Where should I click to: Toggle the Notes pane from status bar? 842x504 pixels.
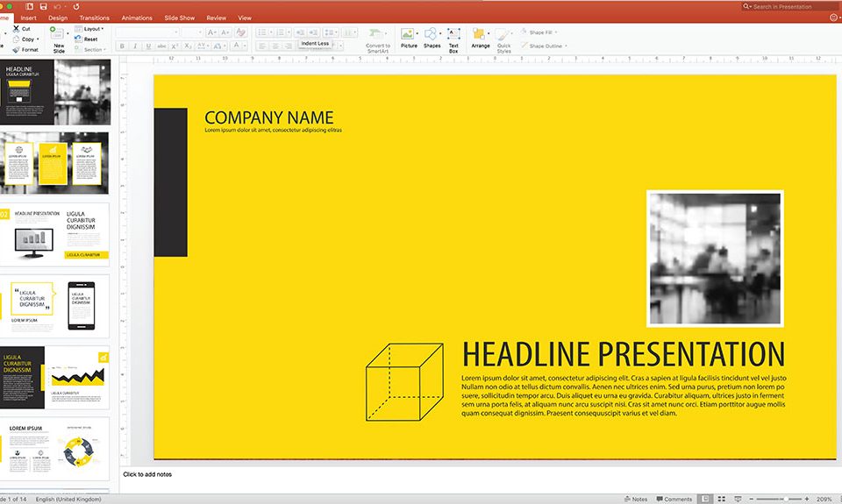coord(636,499)
